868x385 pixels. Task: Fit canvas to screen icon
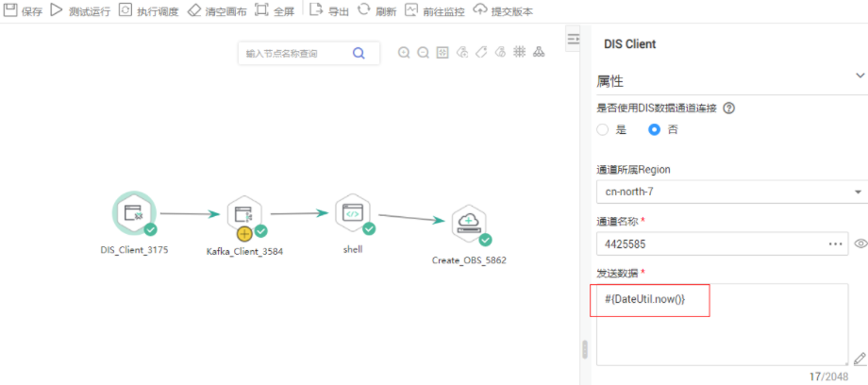click(x=442, y=53)
